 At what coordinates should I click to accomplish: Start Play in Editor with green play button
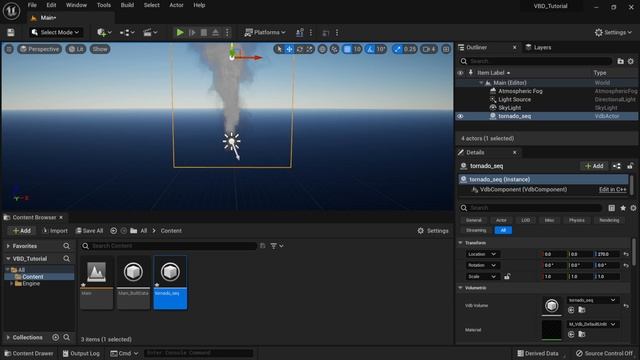click(180, 32)
